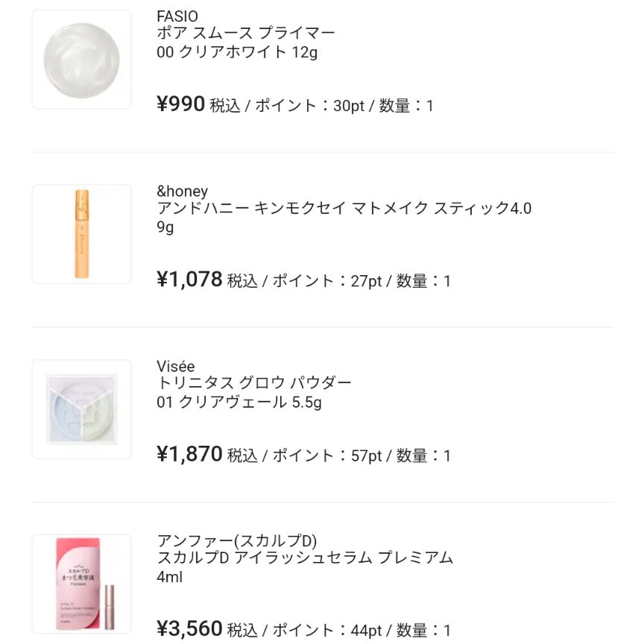Click the 44pt points label
Image resolution: width=644 pixels, height=644 pixels.
(x=366, y=631)
